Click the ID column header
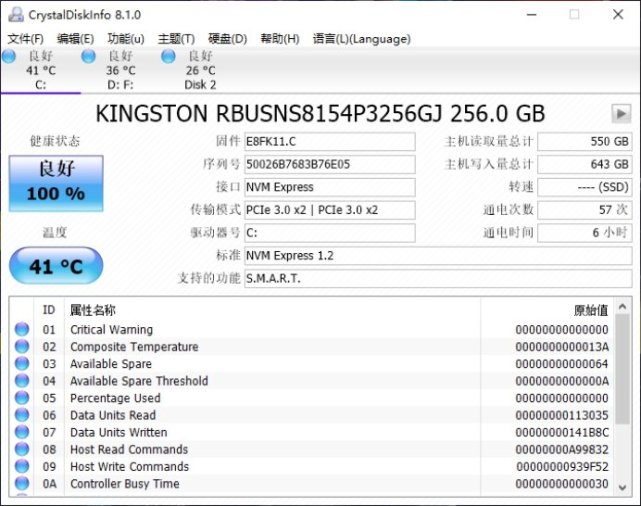The width and height of the screenshot is (641, 506). [49, 310]
